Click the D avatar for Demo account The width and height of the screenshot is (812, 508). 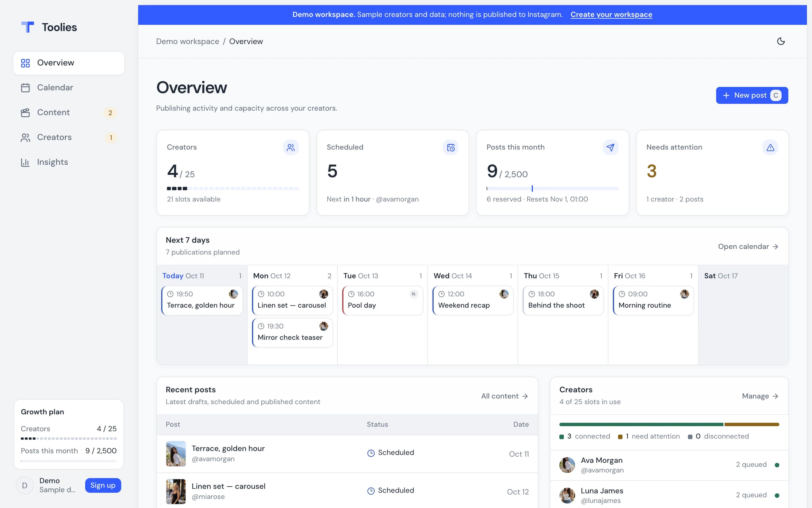pyautogui.click(x=25, y=485)
